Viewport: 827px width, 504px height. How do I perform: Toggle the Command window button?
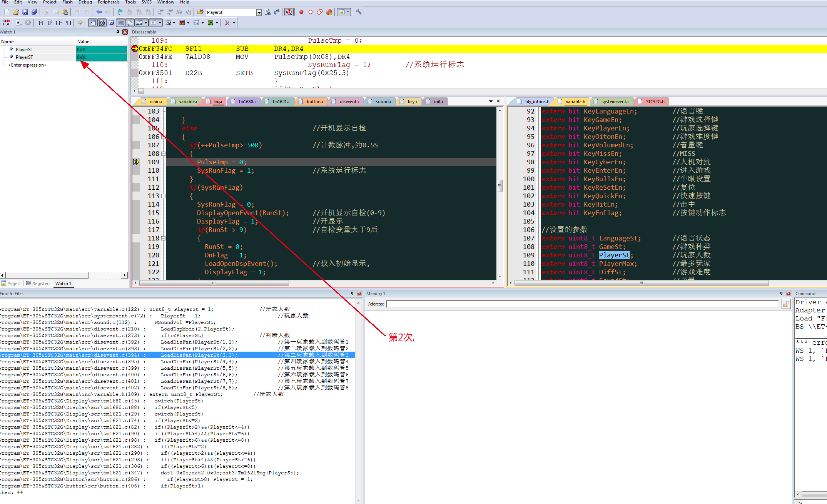coord(93,23)
